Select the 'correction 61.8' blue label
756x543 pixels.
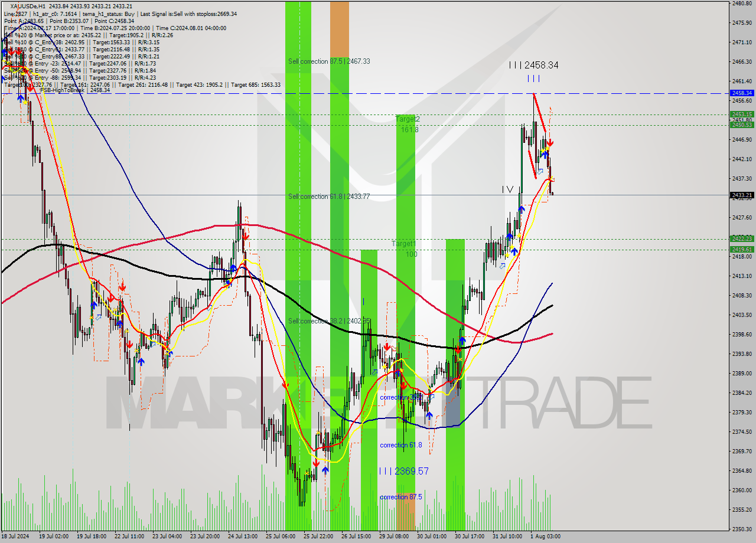tap(400, 445)
